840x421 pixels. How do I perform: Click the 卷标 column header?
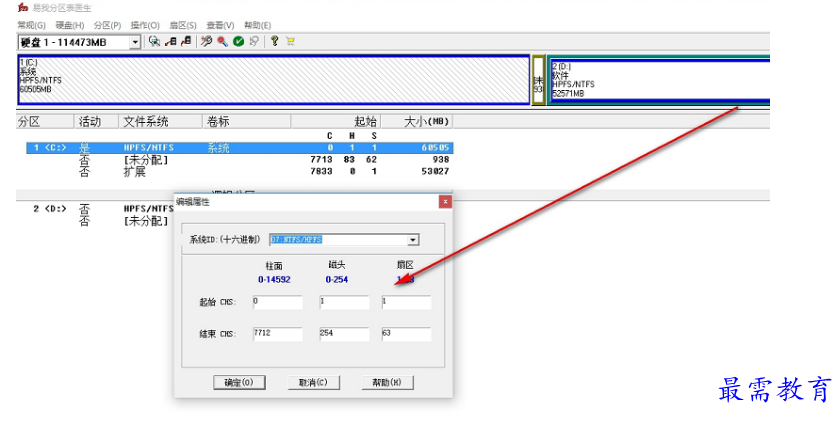coord(246,122)
